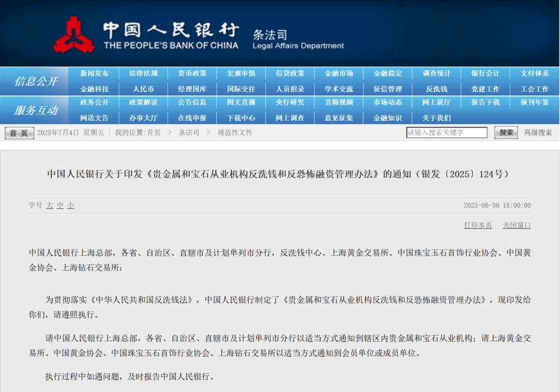Viewport: 560px width, 392px height.
Task: Click the People's Bank of China logo
Action: [x=74, y=35]
